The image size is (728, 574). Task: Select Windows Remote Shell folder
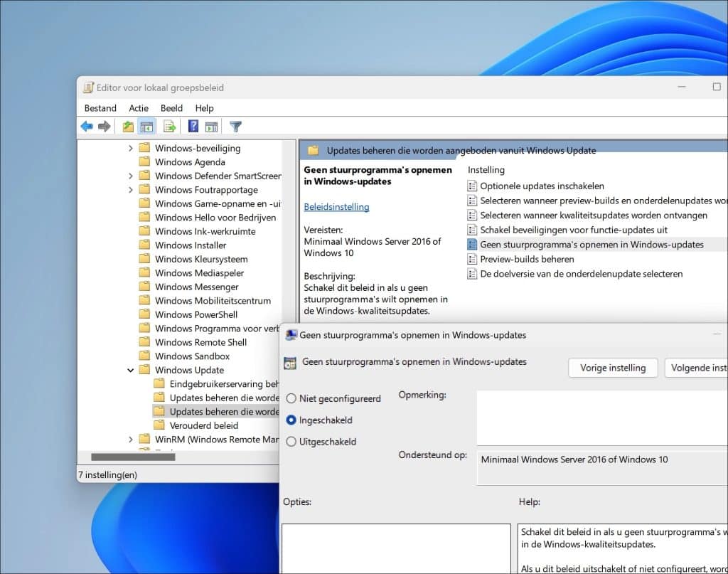pos(200,342)
